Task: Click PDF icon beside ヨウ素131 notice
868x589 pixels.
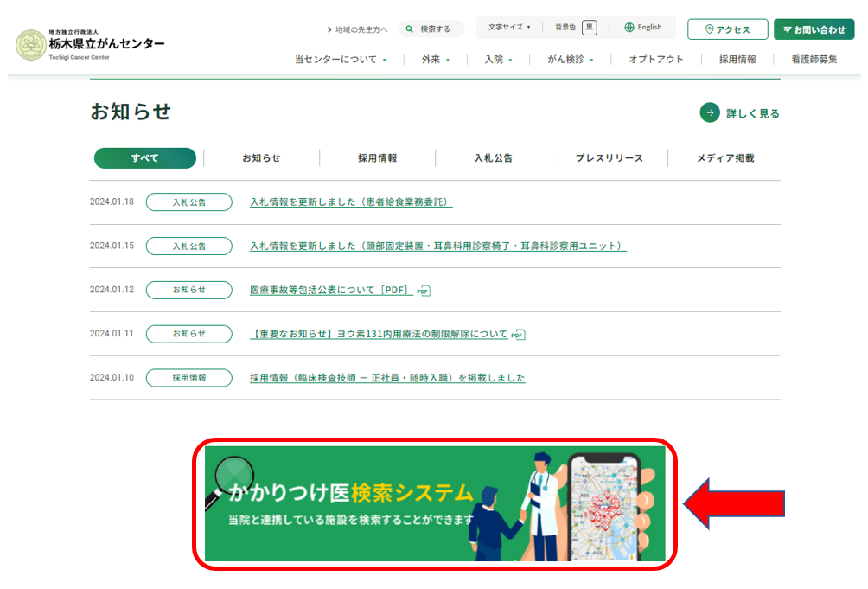Action: click(x=518, y=335)
